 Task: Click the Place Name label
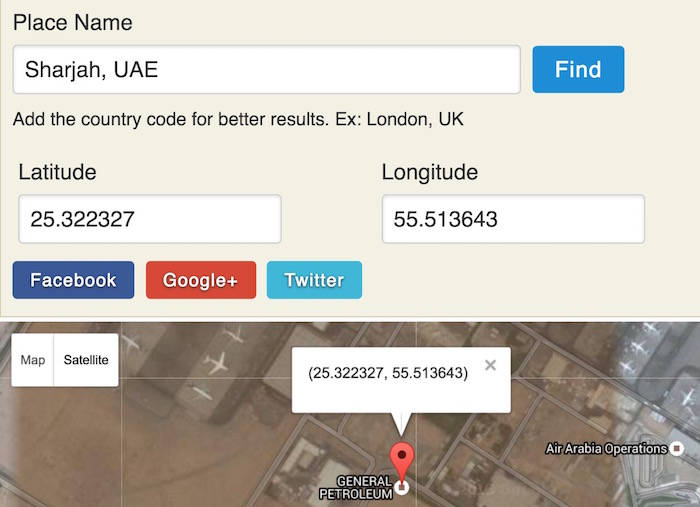pos(72,22)
